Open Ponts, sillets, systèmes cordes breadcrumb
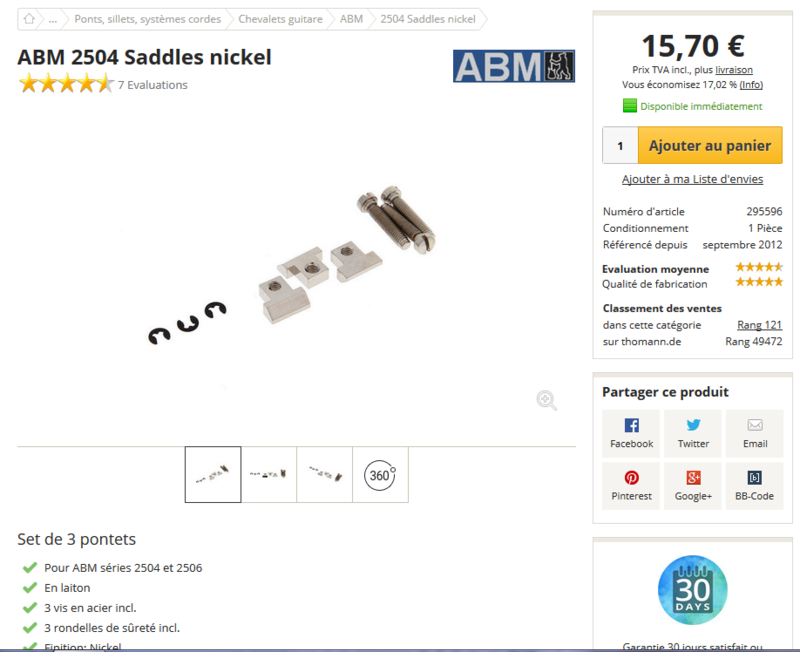 [147, 19]
